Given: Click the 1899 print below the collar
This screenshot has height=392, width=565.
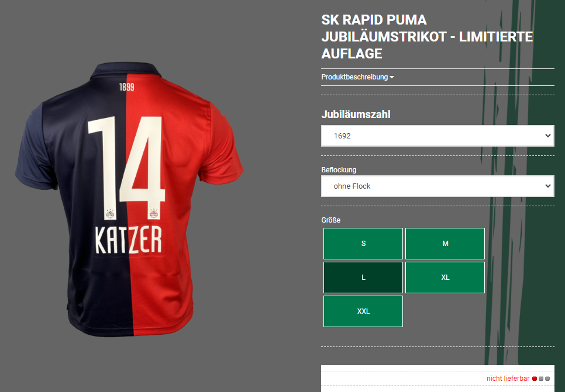Looking at the screenshot, I should click(x=126, y=87).
